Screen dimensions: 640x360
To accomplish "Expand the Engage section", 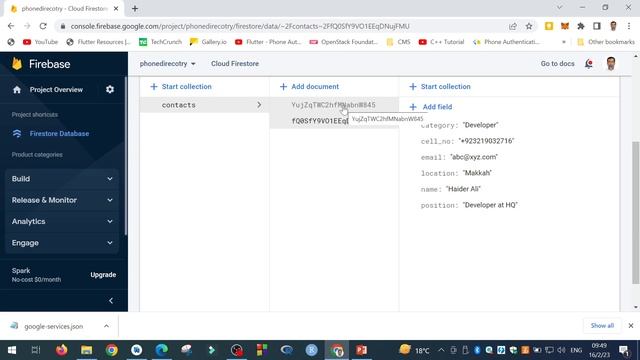I will pos(62,243).
